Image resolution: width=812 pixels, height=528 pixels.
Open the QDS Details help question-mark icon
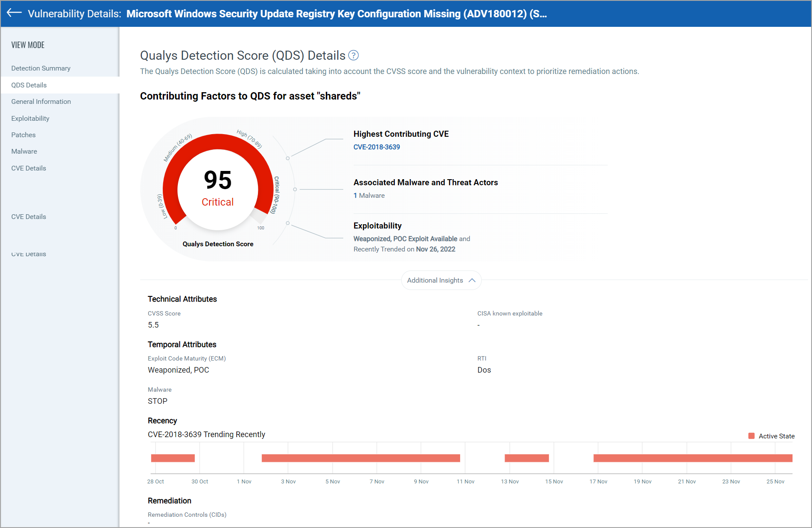click(353, 55)
